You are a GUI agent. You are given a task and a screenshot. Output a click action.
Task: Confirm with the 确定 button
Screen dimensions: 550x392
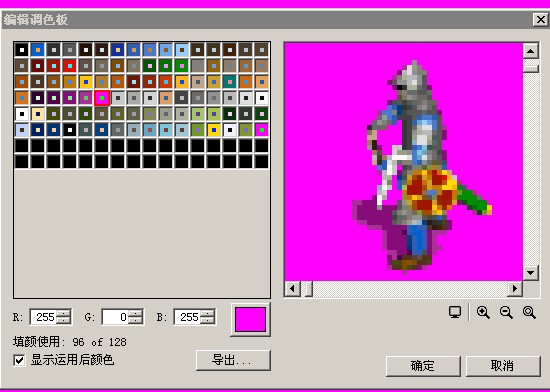(423, 366)
